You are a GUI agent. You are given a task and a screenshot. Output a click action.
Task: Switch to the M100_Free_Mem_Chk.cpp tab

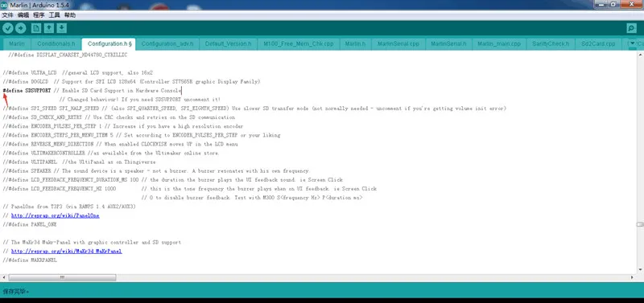click(298, 44)
